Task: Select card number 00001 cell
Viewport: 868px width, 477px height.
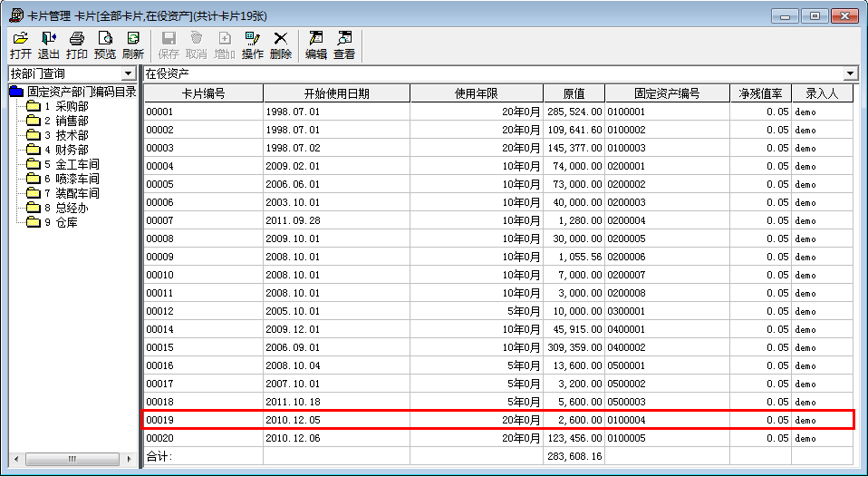Action: click(x=204, y=112)
